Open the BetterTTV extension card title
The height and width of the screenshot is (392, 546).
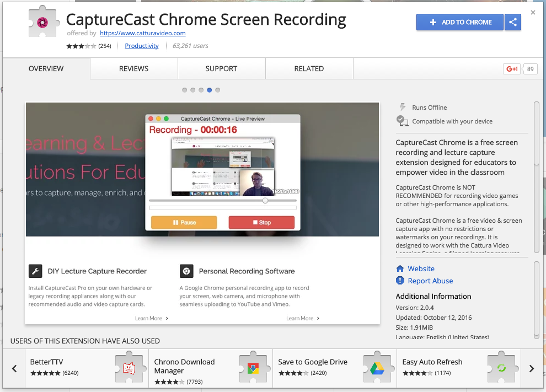(47, 362)
